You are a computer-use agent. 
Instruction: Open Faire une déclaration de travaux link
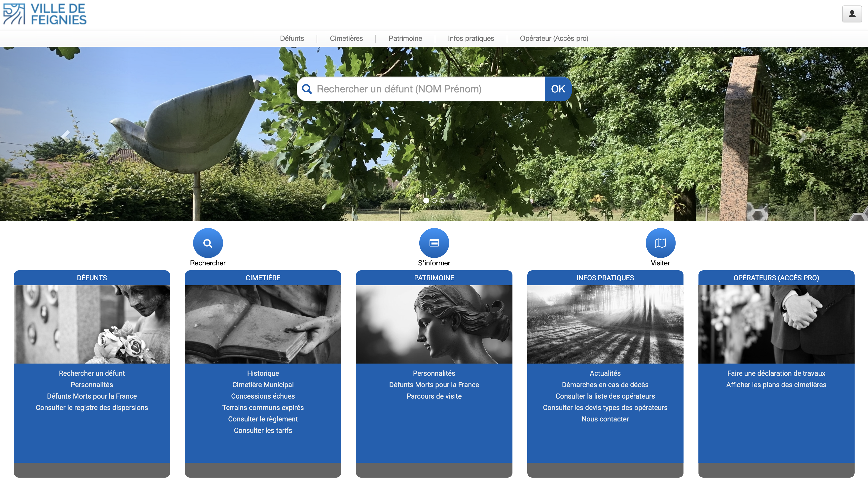click(x=776, y=373)
